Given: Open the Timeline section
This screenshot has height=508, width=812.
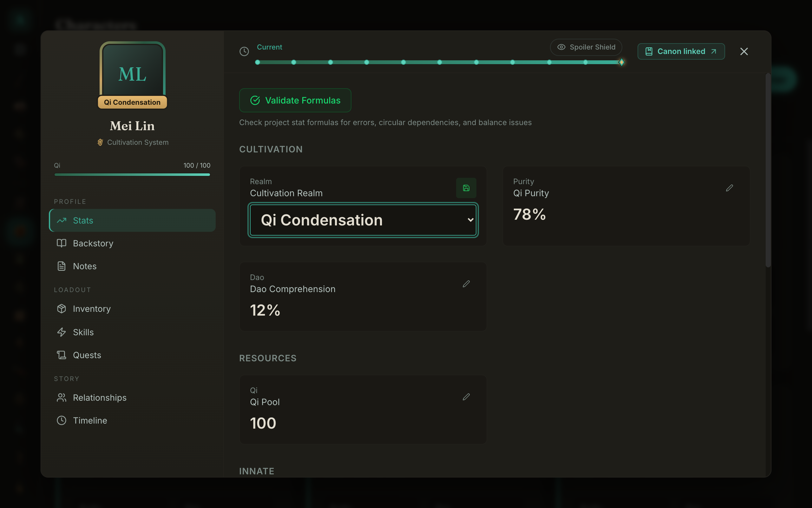Looking at the screenshot, I should [x=132, y=421].
